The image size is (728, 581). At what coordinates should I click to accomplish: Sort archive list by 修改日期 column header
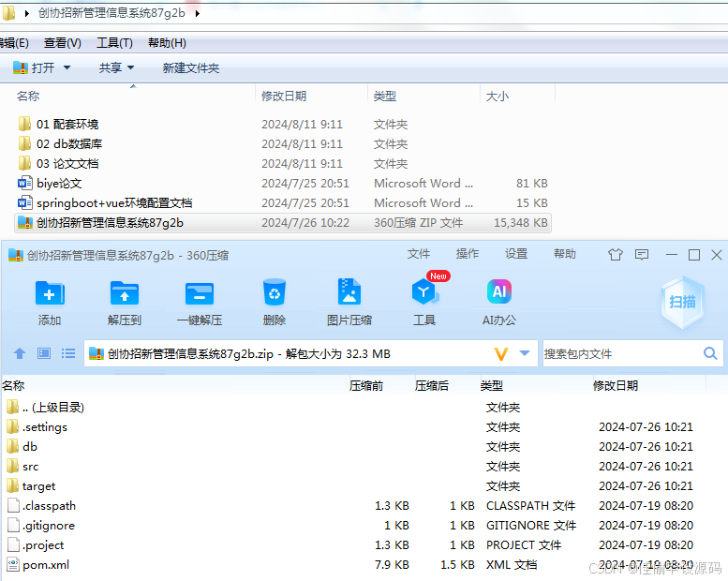616,386
